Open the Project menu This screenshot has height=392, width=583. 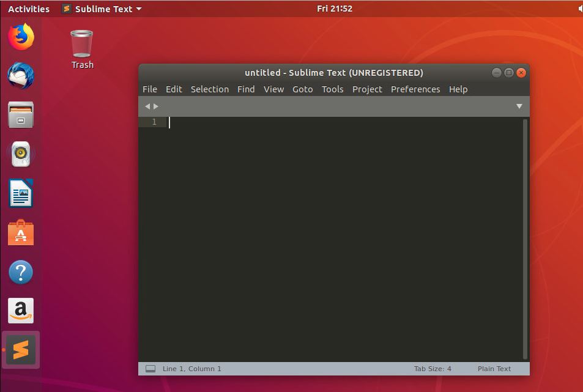367,89
